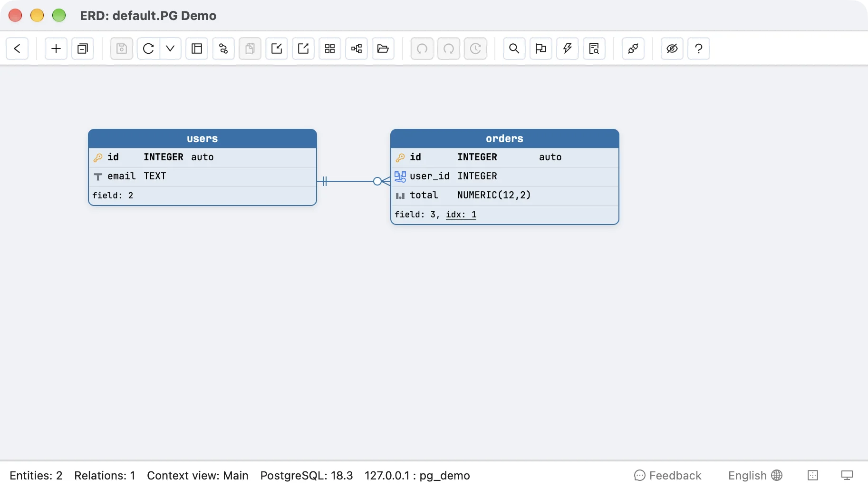Click '127.0.0.1 : pg_demo' connection status
The image size is (868, 489).
(417, 476)
